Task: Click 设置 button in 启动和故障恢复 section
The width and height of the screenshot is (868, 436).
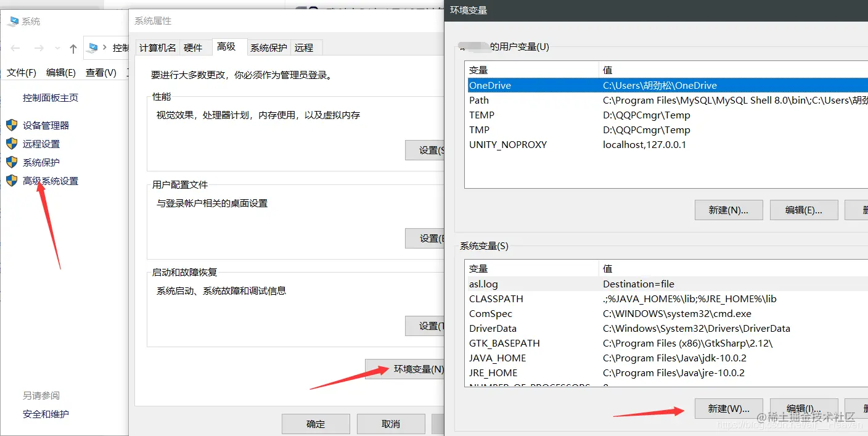Action: tap(425, 326)
